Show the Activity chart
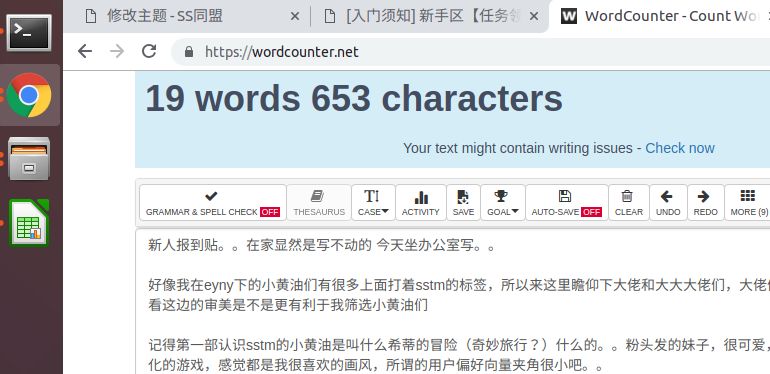The image size is (770, 374). point(420,203)
